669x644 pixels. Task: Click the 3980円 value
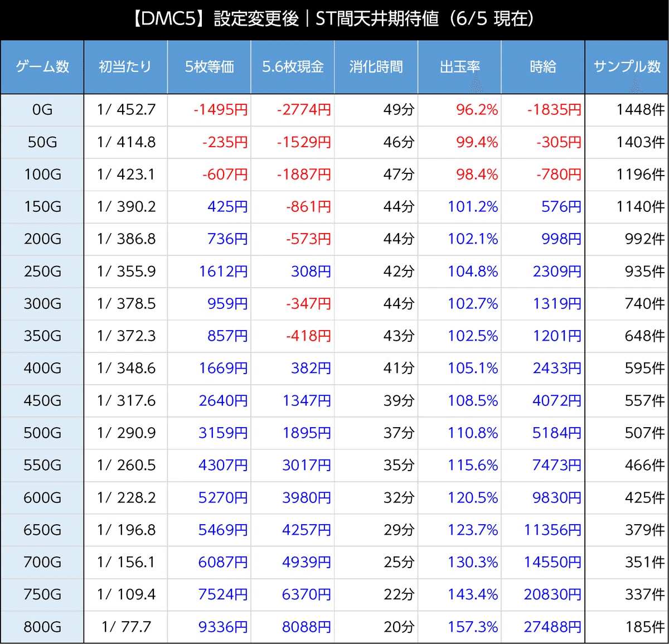point(307,498)
